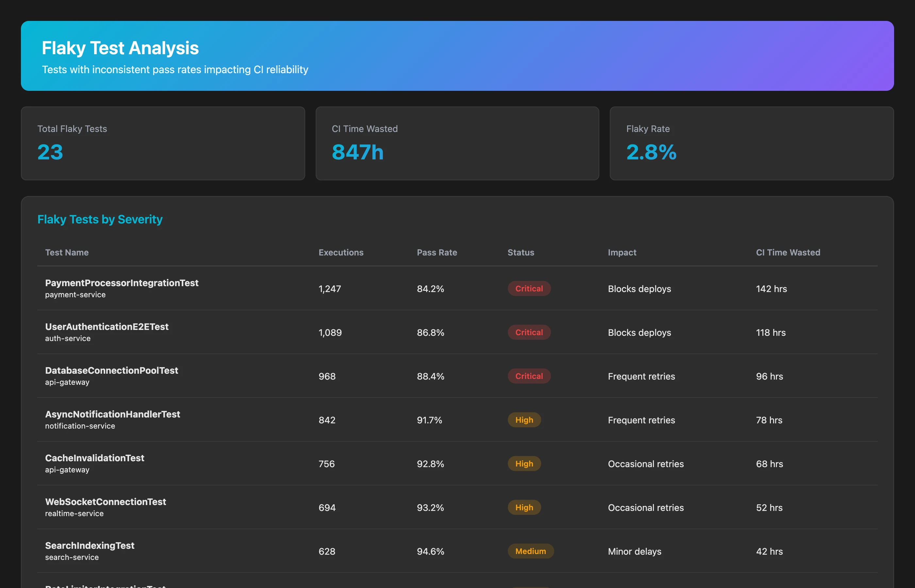Screen dimensions: 915x588
Task: Select SearchIndexingTest test name
Action: pos(90,546)
